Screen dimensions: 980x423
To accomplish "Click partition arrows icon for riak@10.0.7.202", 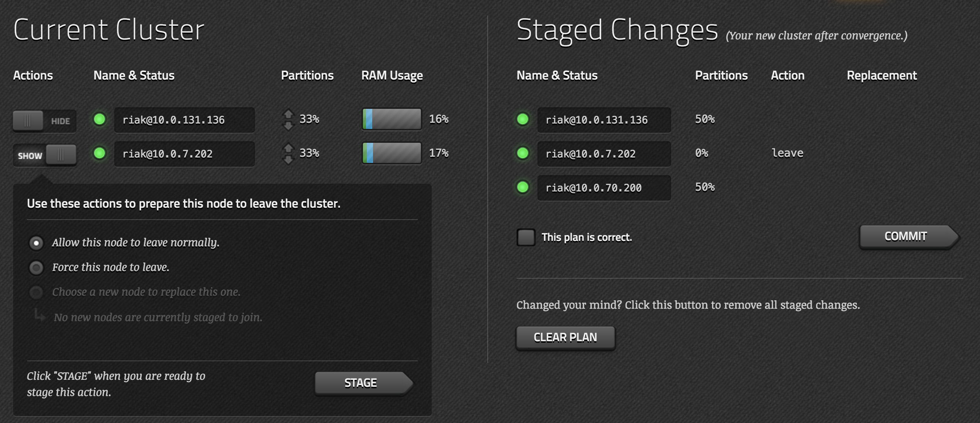I will [x=288, y=154].
